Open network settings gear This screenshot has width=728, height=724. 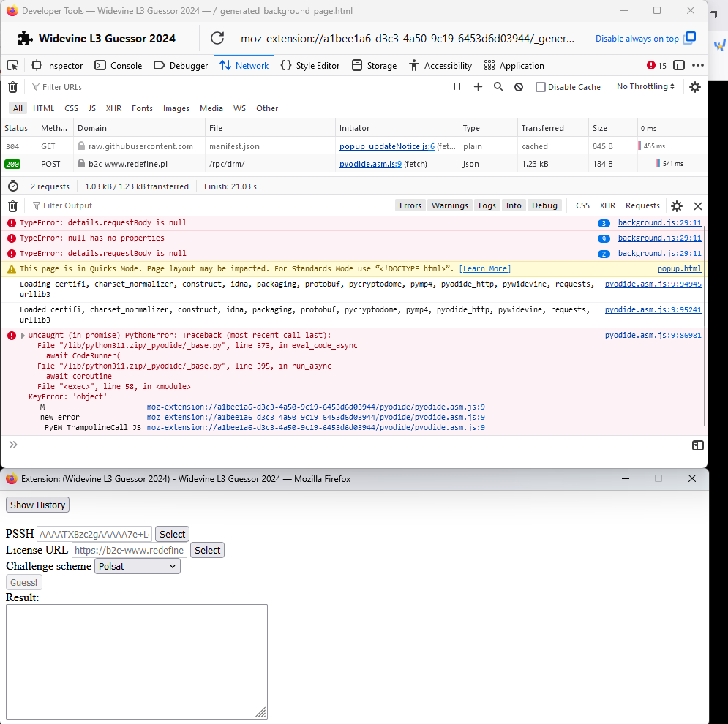[694, 87]
